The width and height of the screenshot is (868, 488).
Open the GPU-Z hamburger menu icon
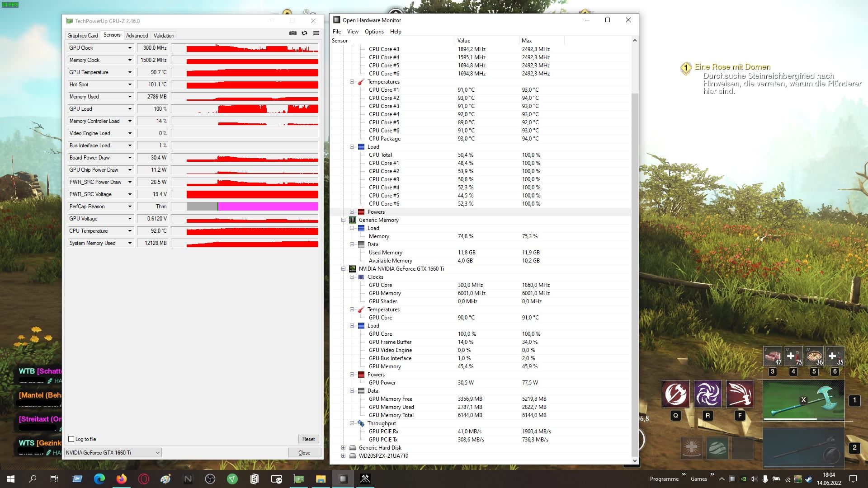316,33
